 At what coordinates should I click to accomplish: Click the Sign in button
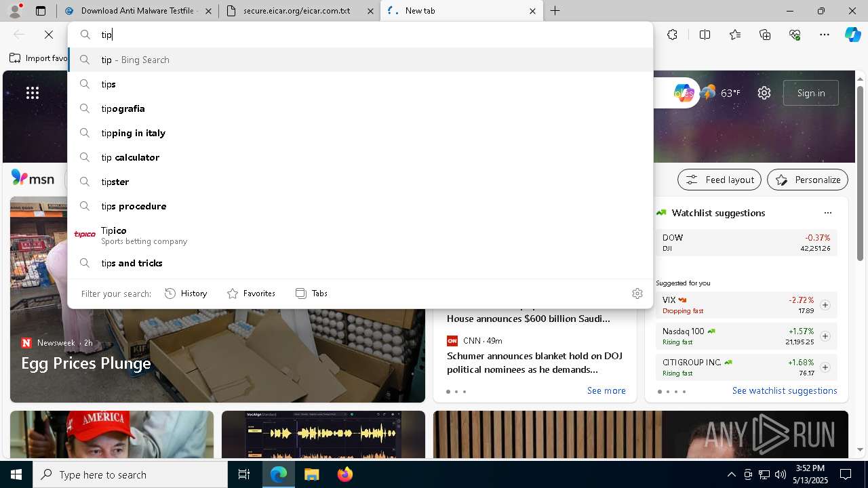811,93
